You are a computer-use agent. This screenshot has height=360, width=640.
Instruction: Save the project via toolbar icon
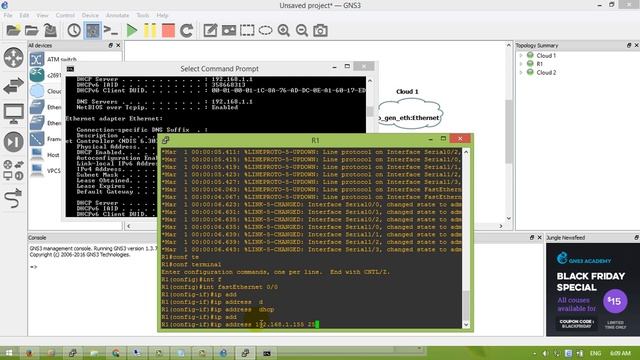pyautogui.click(x=50, y=30)
